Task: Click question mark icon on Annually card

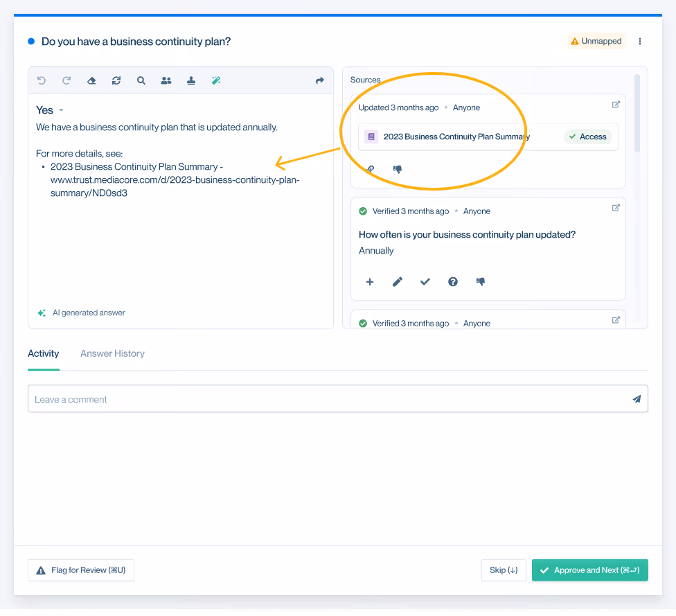Action: [453, 282]
